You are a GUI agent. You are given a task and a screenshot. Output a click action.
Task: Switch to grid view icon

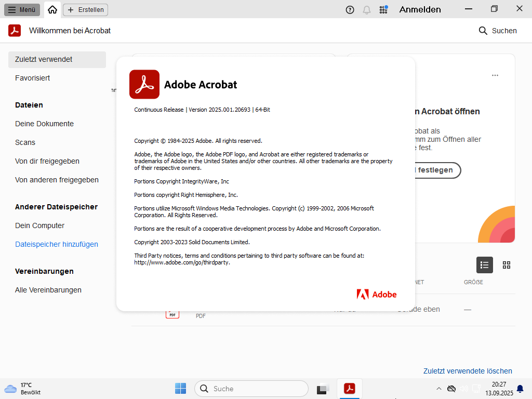[x=507, y=265]
